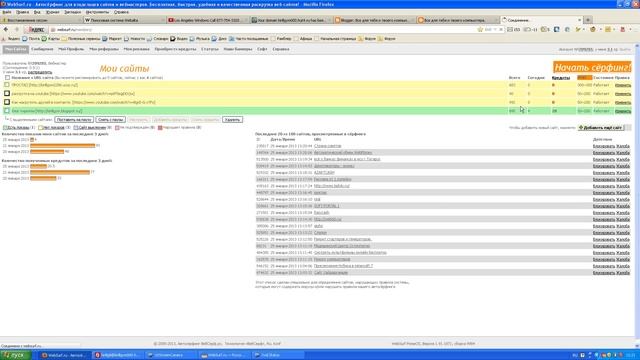Screen dimensions: 640x360
Task: Open the Полезные сервисы bookmark folder
Action: (81, 39)
